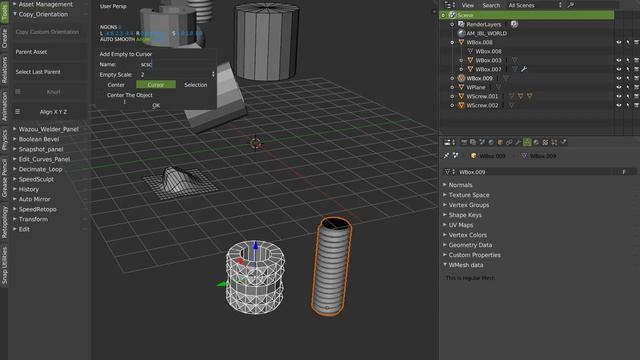Switch to the Relations tab

pyautogui.click(x=4, y=70)
